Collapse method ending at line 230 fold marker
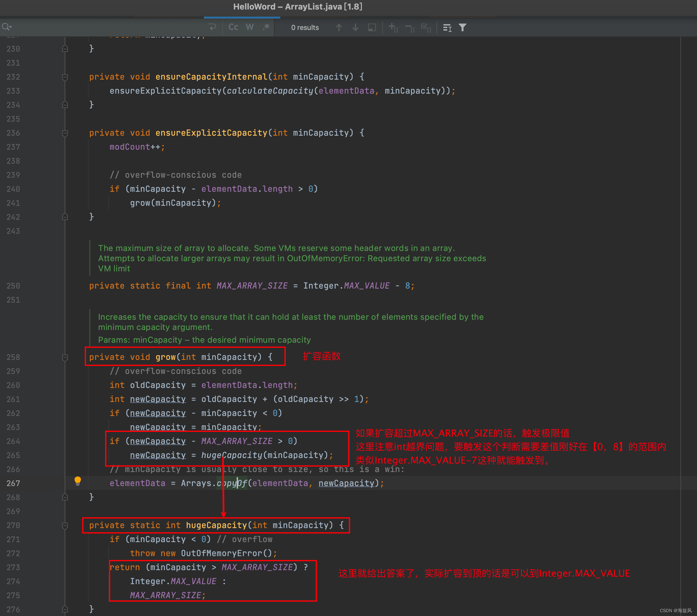697x616 pixels. point(65,49)
